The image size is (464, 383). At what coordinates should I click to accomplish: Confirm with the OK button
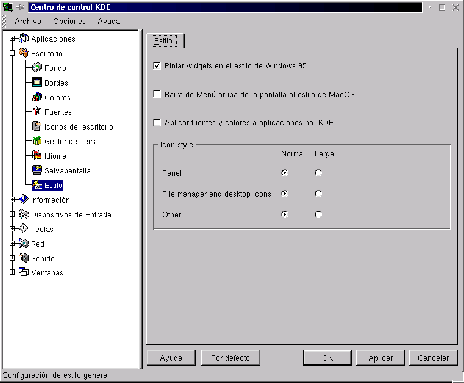click(x=327, y=358)
